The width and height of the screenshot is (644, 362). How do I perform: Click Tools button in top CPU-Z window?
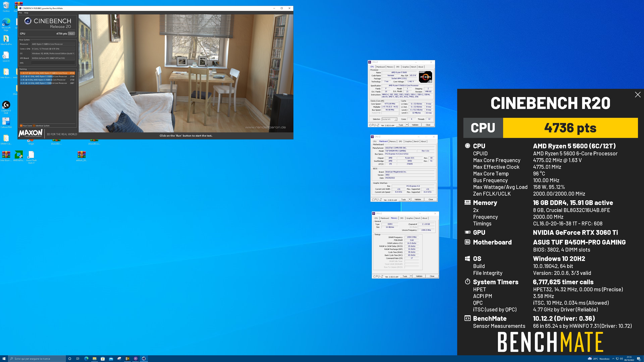[x=401, y=125]
